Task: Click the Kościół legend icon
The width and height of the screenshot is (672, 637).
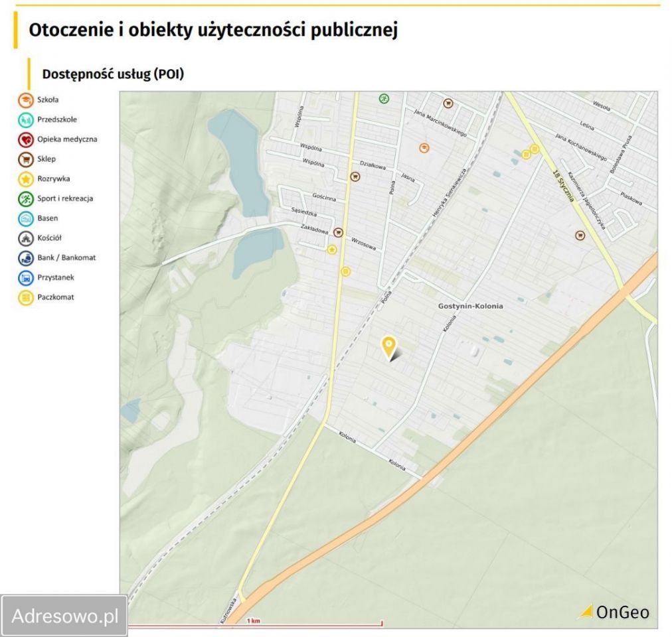Action: click(25, 238)
